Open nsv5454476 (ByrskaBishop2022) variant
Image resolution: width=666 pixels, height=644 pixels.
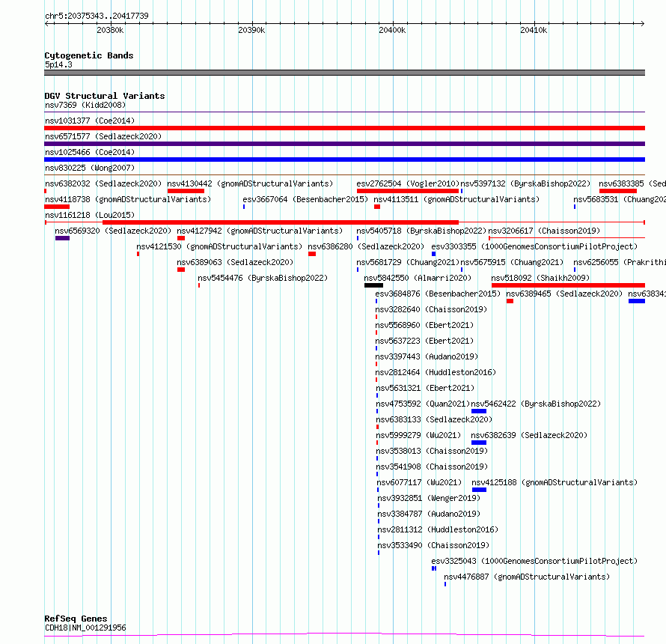pos(263,278)
